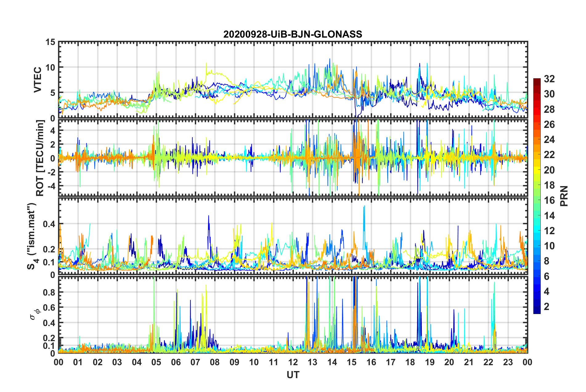586x392 pixels.
Task: Click x-axis hour label 05
Action: coord(156,362)
